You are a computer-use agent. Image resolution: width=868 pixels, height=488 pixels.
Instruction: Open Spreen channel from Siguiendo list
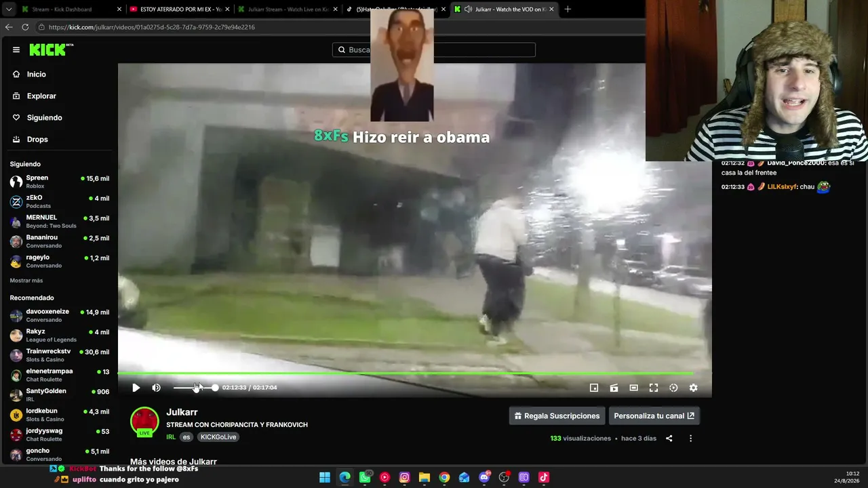[60, 182]
